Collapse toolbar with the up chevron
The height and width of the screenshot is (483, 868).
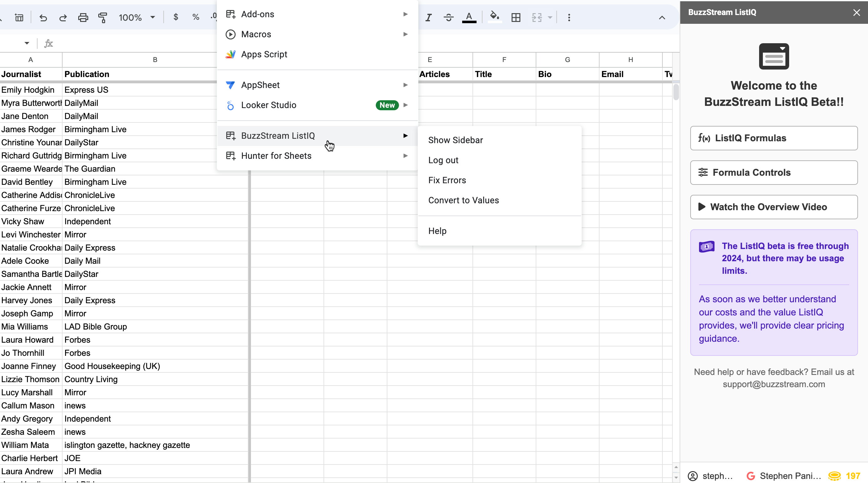pos(662,18)
